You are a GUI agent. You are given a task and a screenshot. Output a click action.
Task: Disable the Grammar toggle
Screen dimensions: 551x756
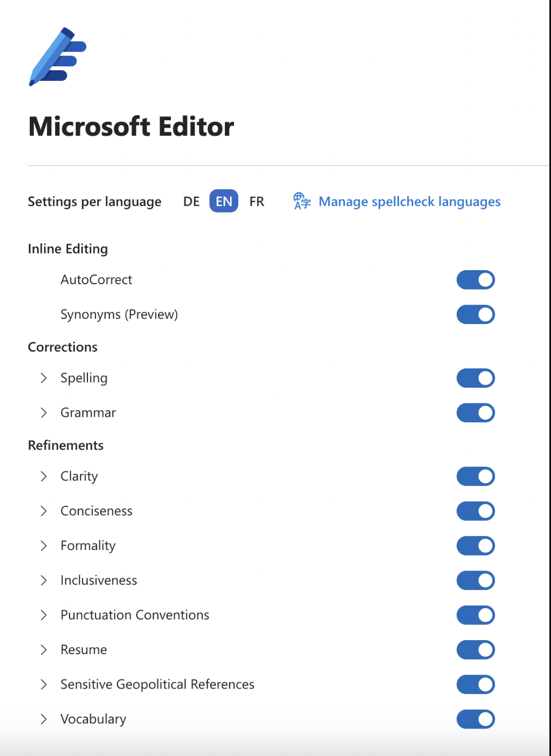coord(476,413)
